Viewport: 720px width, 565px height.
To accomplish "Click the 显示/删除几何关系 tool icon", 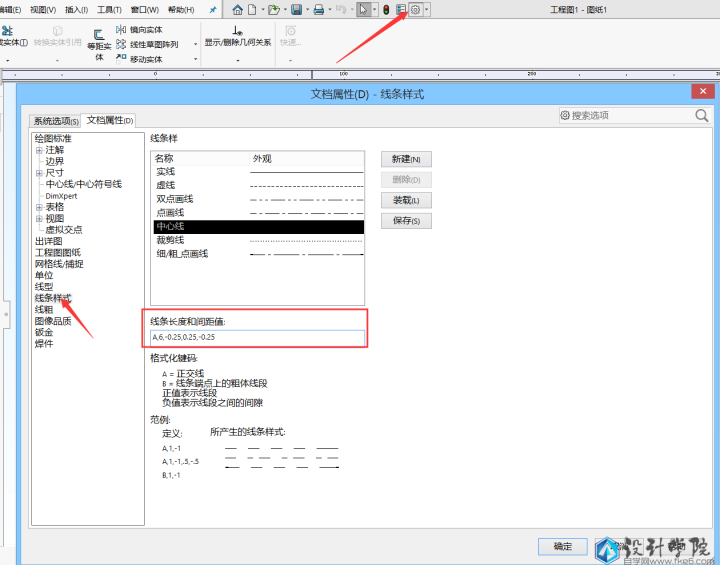I will click(237, 31).
